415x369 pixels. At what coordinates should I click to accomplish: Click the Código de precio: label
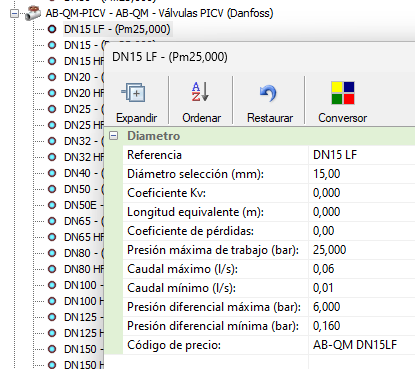click(174, 345)
